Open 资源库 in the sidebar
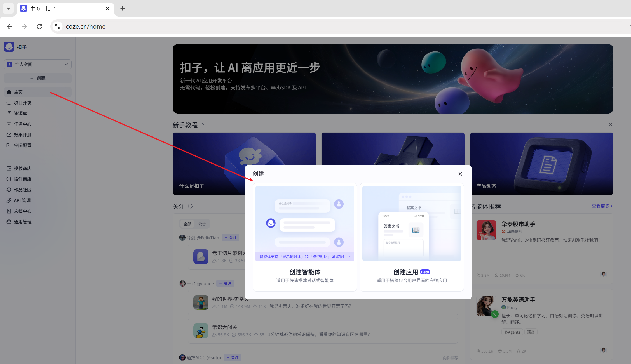 pos(20,113)
